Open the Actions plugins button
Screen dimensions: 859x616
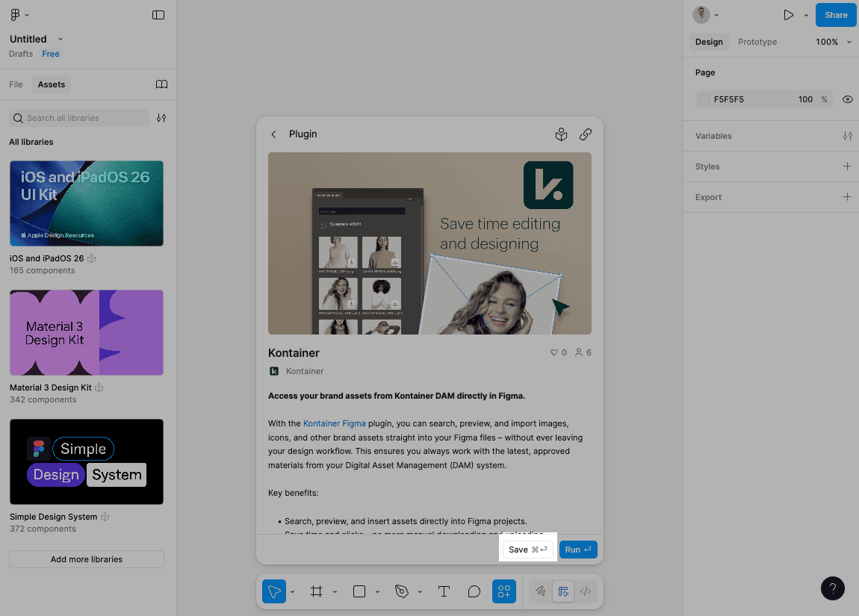503,591
